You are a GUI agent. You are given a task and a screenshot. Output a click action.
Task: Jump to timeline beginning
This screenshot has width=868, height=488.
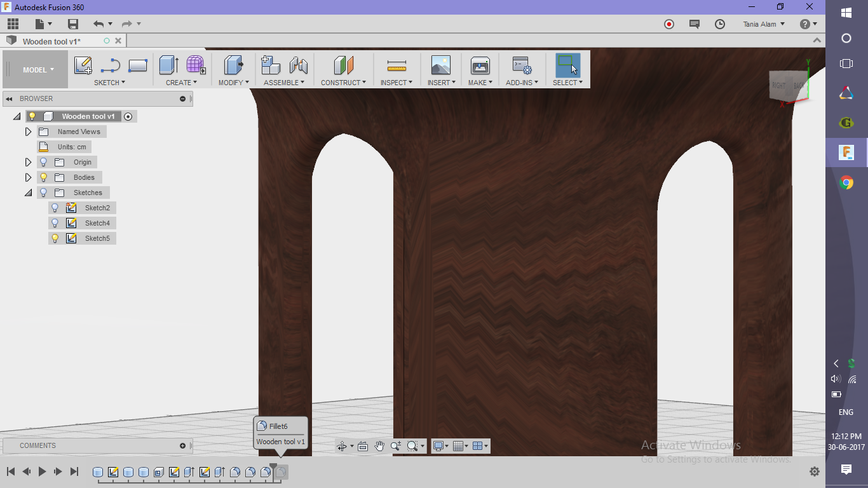coord(11,471)
